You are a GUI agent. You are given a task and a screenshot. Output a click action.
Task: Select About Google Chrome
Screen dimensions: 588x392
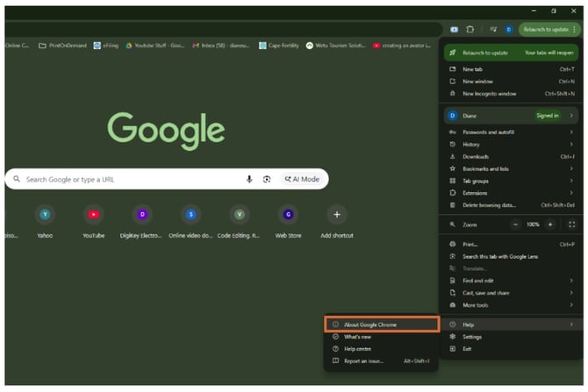382,324
